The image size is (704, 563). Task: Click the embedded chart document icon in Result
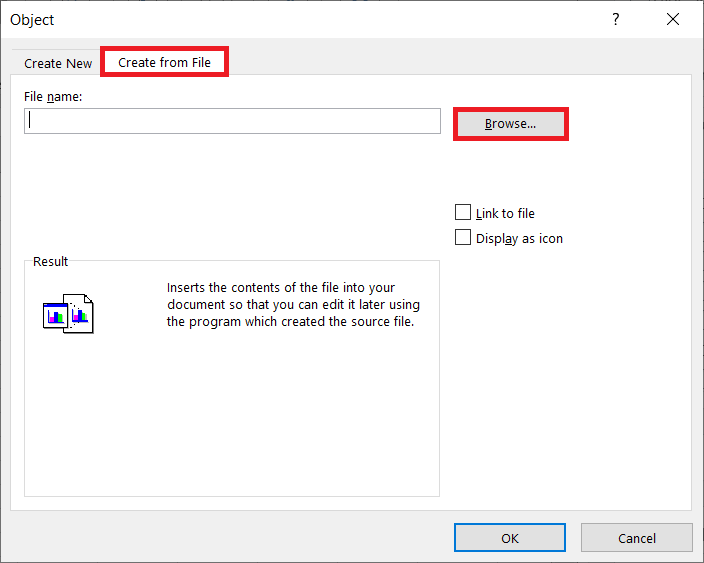point(68,314)
